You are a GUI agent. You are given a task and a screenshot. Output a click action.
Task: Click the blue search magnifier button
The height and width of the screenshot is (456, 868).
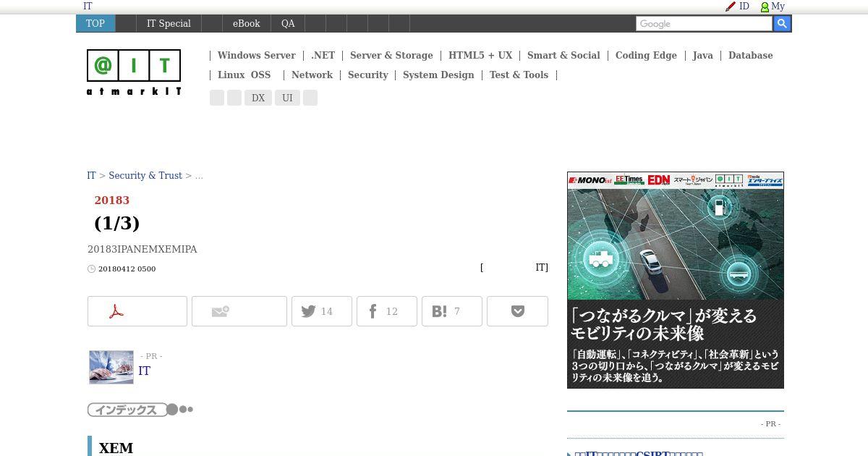[782, 24]
